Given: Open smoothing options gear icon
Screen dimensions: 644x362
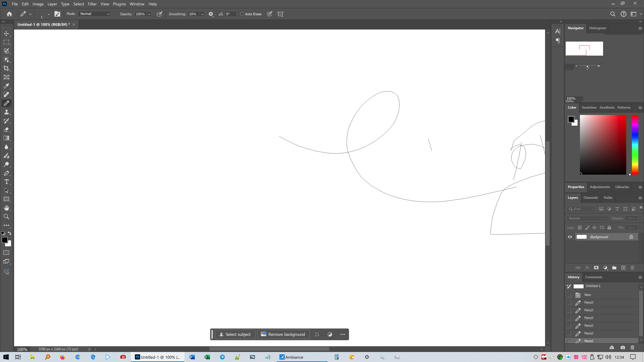Looking at the screenshot, I should 211,14.
